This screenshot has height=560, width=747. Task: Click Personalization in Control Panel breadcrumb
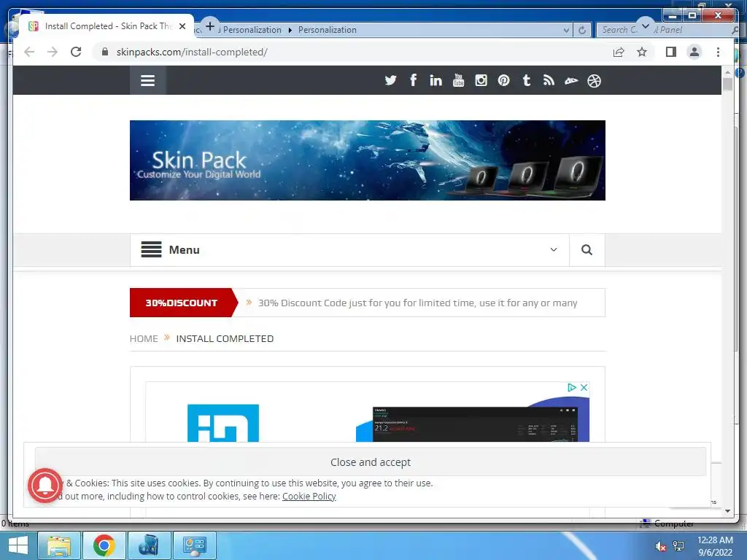click(x=327, y=29)
